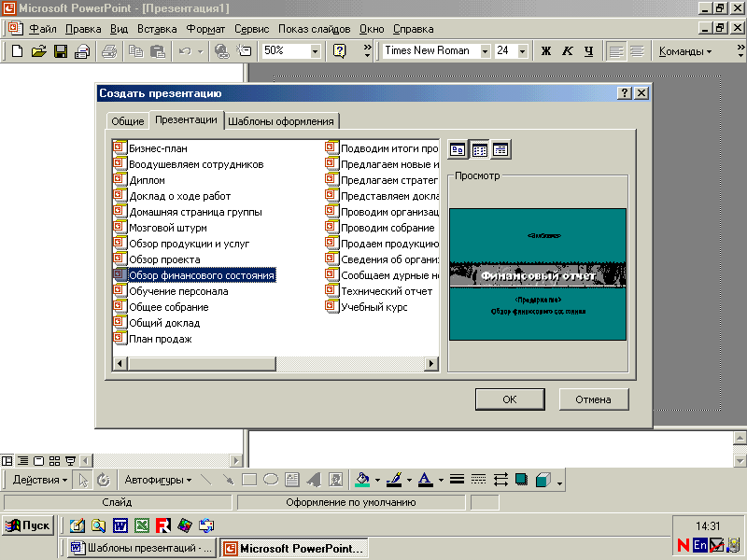Expand the fill color dropdown arrow
The image size is (747, 560).
tap(377, 480)
